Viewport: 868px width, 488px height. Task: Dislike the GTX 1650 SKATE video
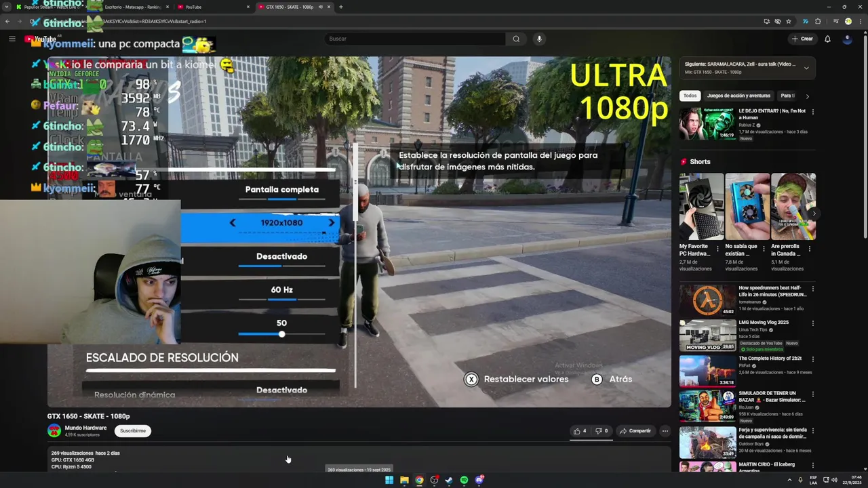pyautogui.click(x=601, y=431)
